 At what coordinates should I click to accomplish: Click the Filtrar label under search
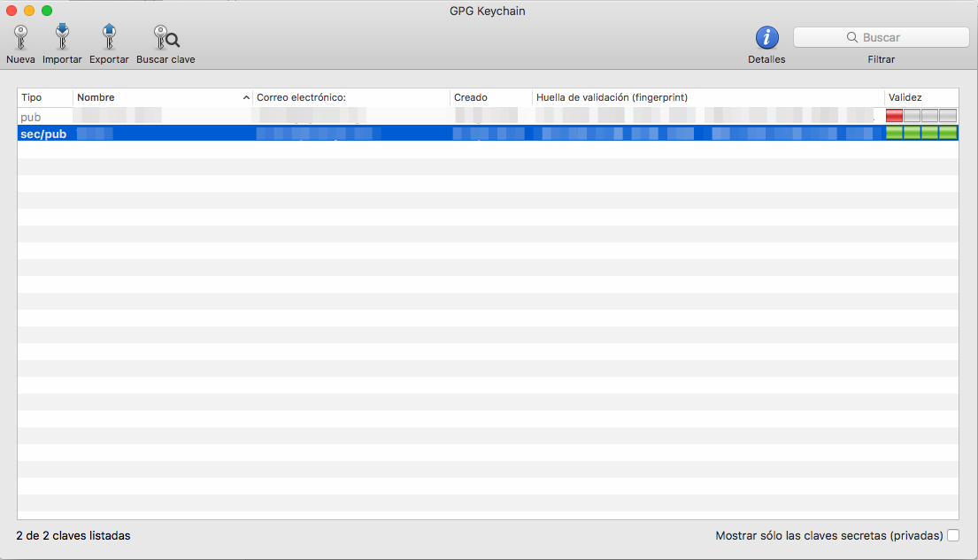881,59
